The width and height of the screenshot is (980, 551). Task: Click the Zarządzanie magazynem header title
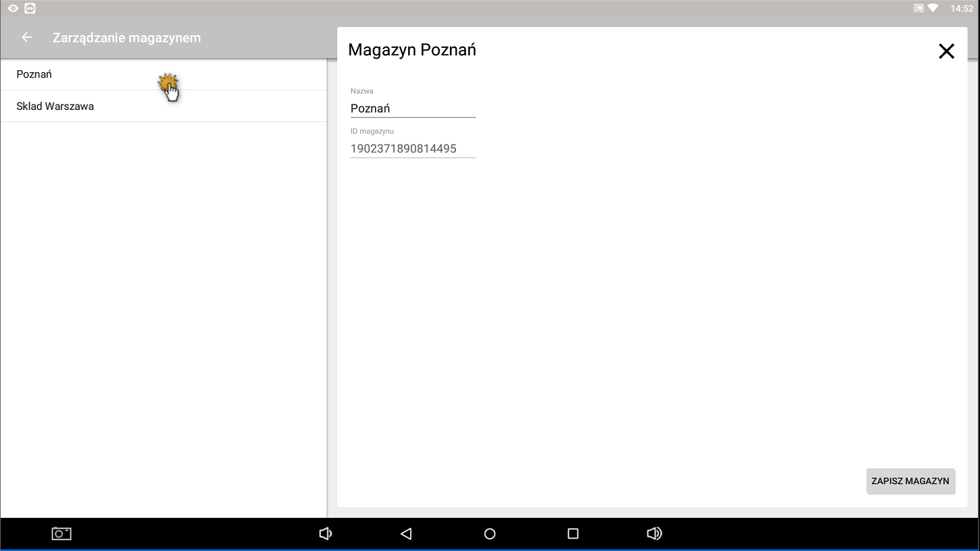point(127,38)
